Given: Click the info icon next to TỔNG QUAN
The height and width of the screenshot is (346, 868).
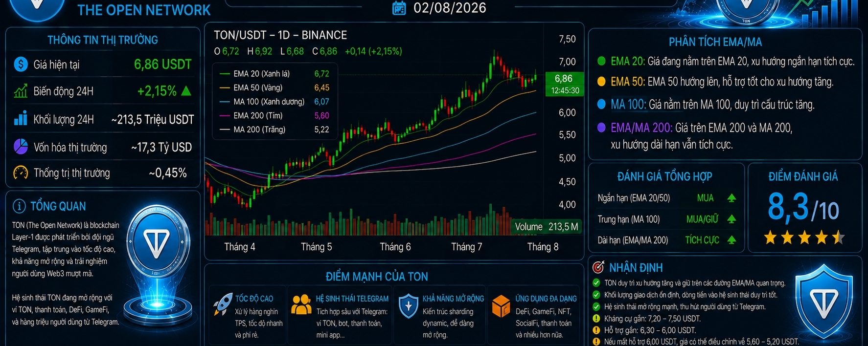Looking at the screenshot, I should 19,206.
